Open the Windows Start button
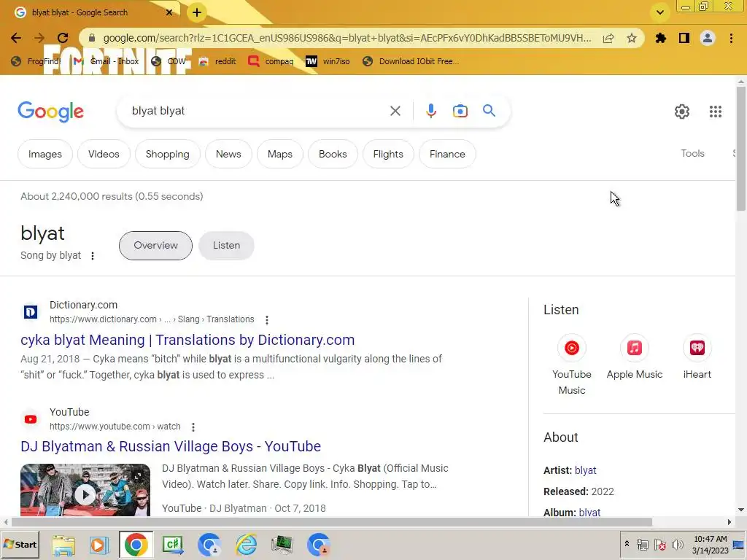747x560 pixels. [x=20, y=544]
